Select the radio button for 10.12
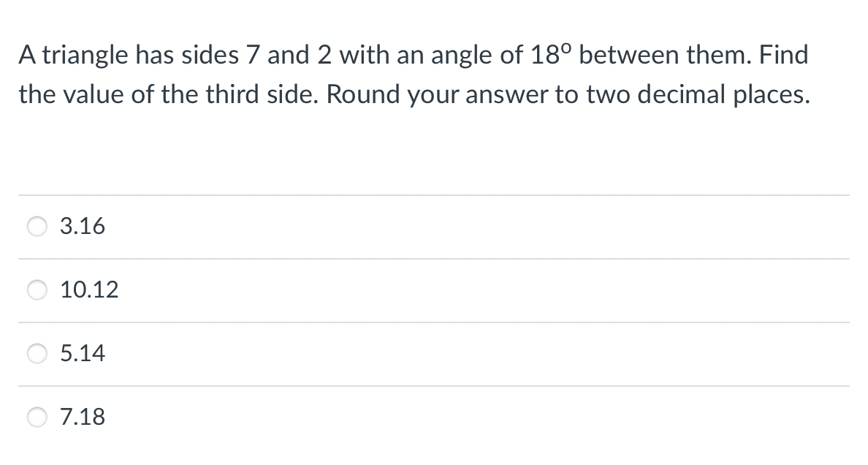Screen dimensions: 868x465 (37, 290)
